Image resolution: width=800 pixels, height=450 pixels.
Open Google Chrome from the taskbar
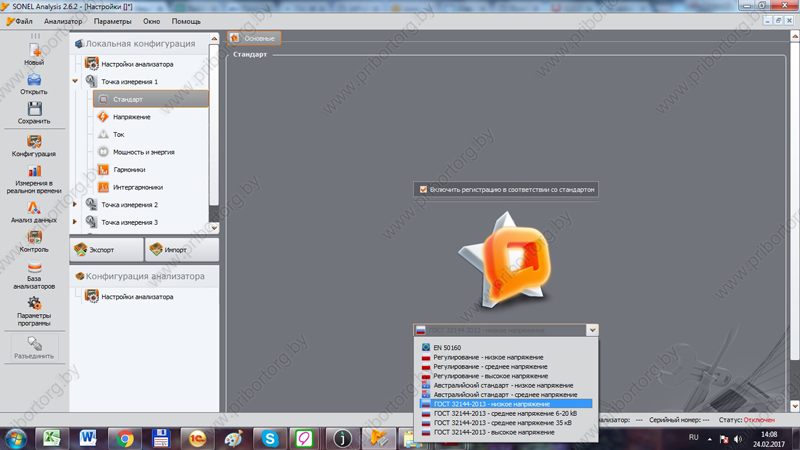pos(125,438)
